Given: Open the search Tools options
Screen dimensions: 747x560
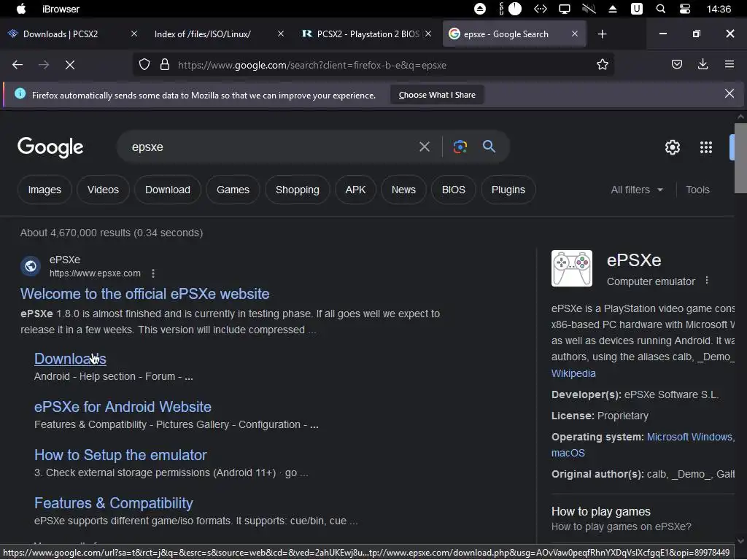Looking at the screenshot, I should tap(697, 190).
